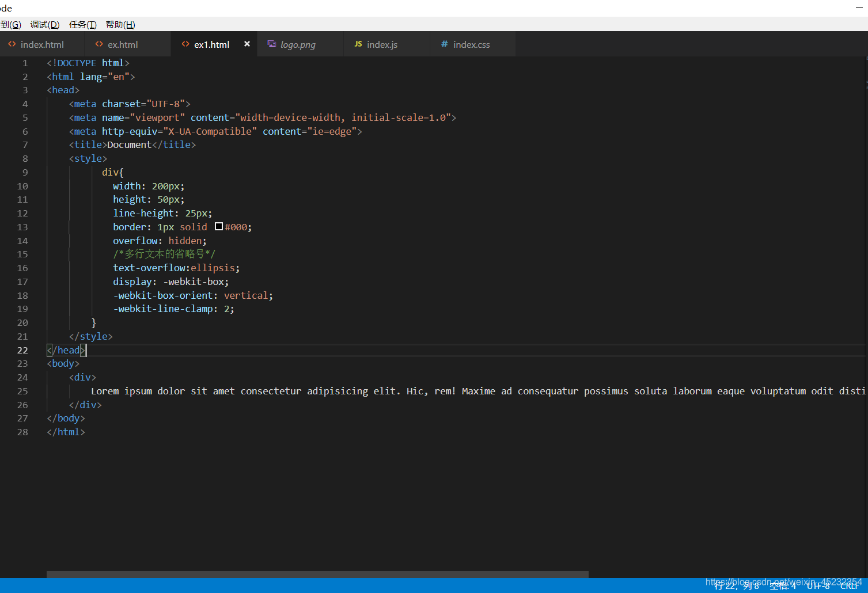Click the "display: -webkit-box;" declaration
This screenshot has height=593, width=868.
point(171,282)
